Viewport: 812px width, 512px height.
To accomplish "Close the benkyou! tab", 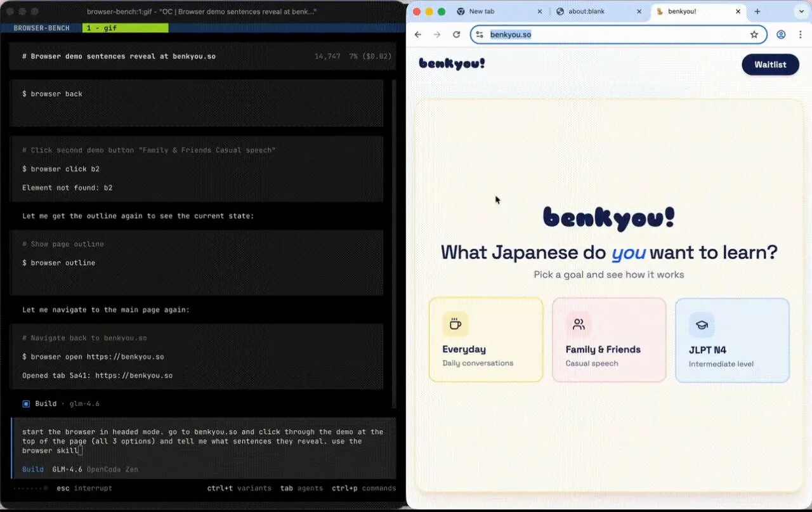I will (738, 11).
